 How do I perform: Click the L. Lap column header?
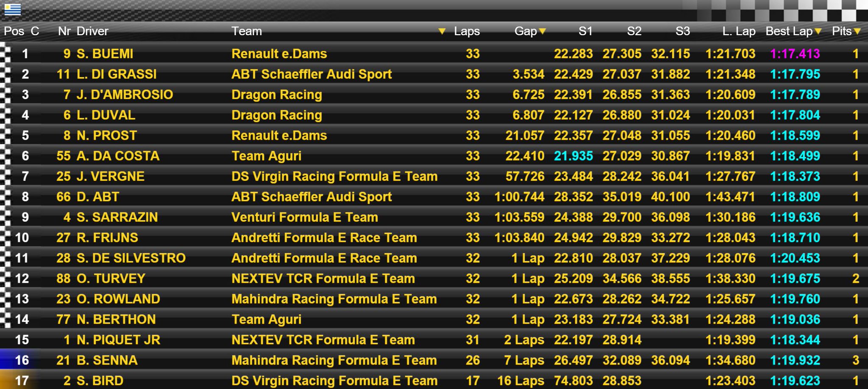click(739, 31)
